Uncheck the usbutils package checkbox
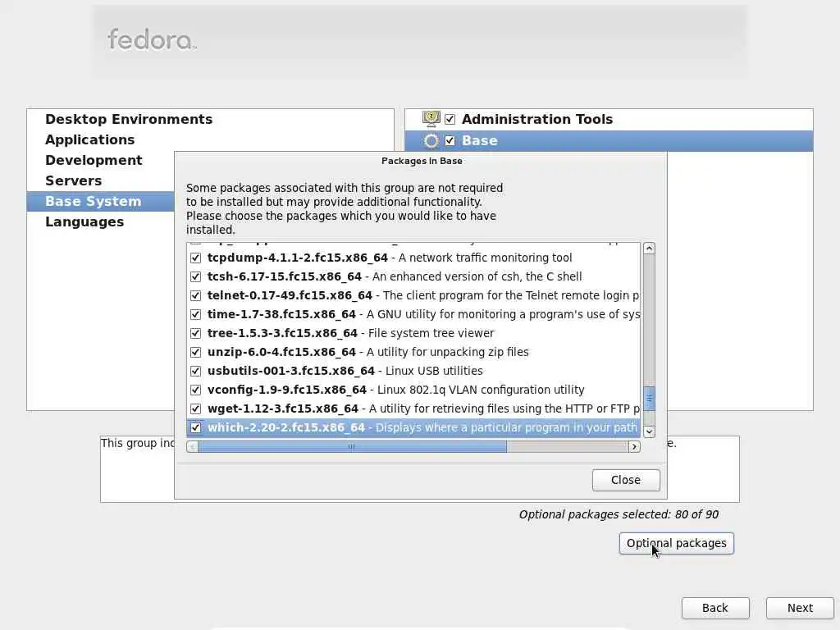The width and height of the screenshot is (840, 630). tap(195, 372)
